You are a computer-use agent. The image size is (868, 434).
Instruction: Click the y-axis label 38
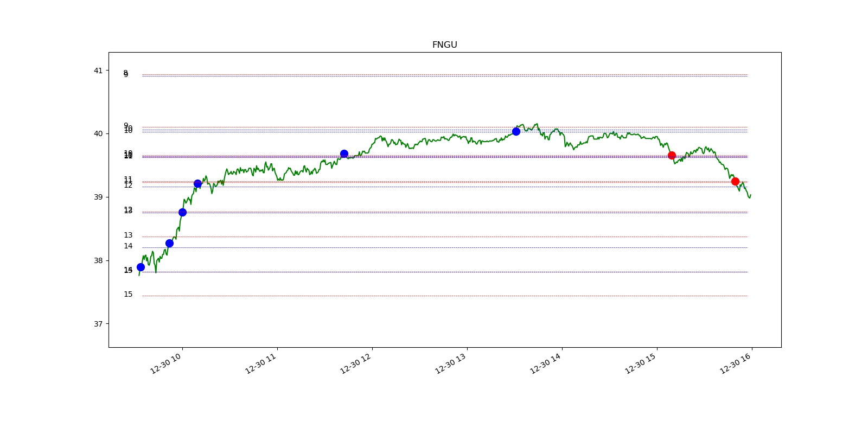(x=98, y=260)
